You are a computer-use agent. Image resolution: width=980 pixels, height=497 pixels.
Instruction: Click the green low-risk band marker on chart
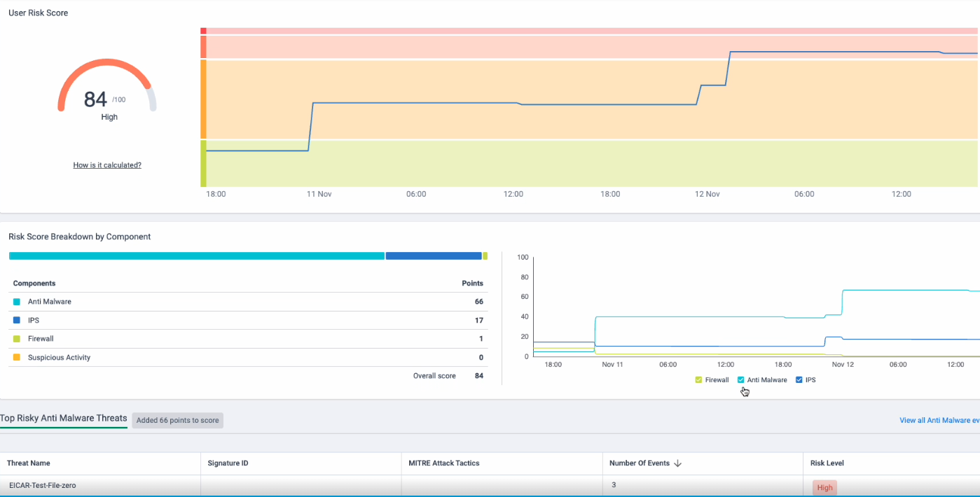point(203,163)
